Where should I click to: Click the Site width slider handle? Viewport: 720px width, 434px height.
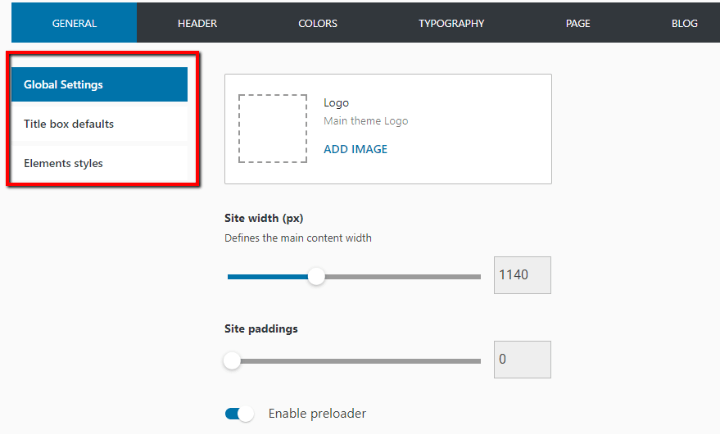316,276
